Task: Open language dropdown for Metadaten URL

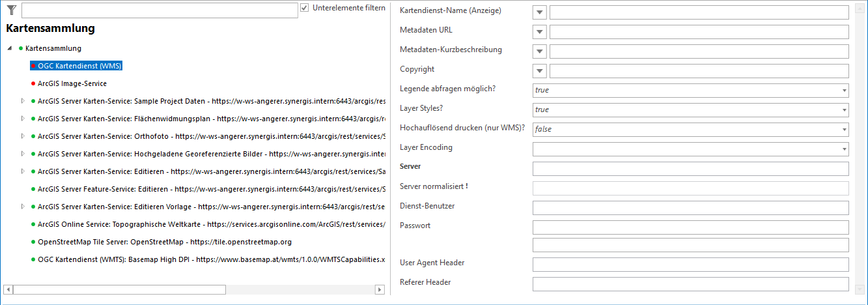Action: (x=539, y=32)
